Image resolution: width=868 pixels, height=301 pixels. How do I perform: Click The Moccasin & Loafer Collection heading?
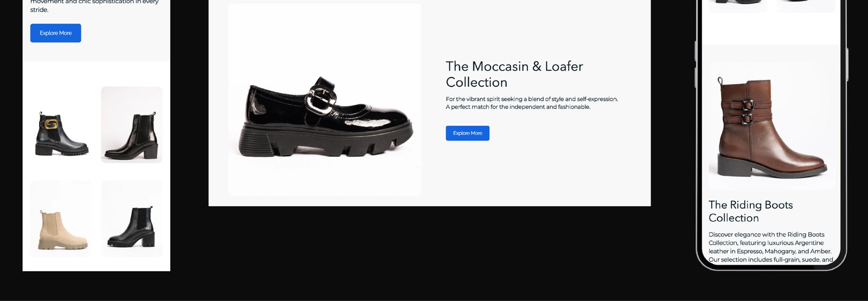tap(514, 74)
